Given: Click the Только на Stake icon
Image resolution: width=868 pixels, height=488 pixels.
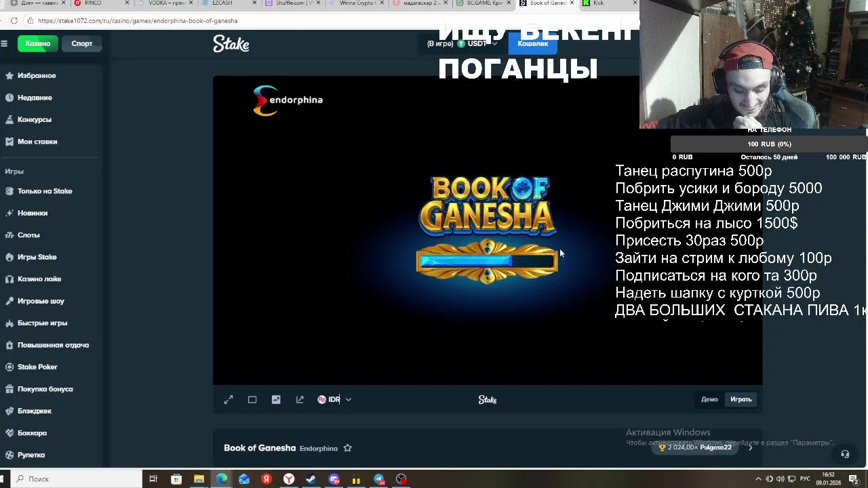Looking at the screenshot, I should pyautogui.click(x=9, y=191).
